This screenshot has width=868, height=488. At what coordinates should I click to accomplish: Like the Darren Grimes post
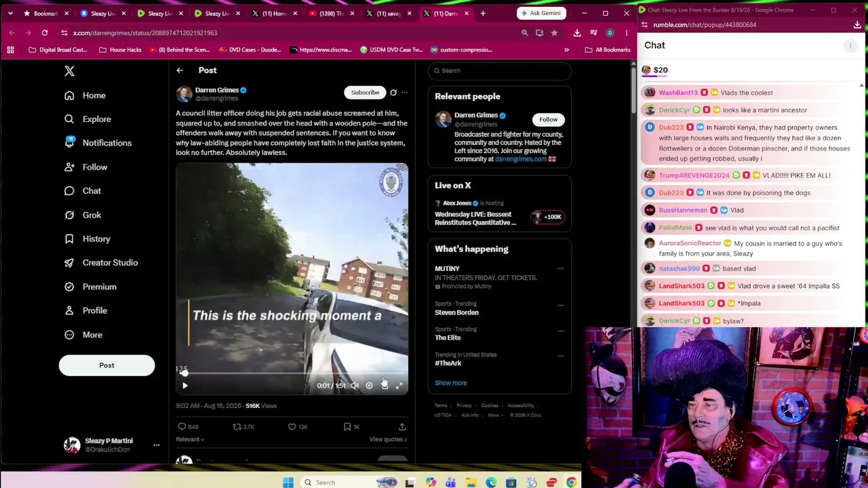[292, 427]
